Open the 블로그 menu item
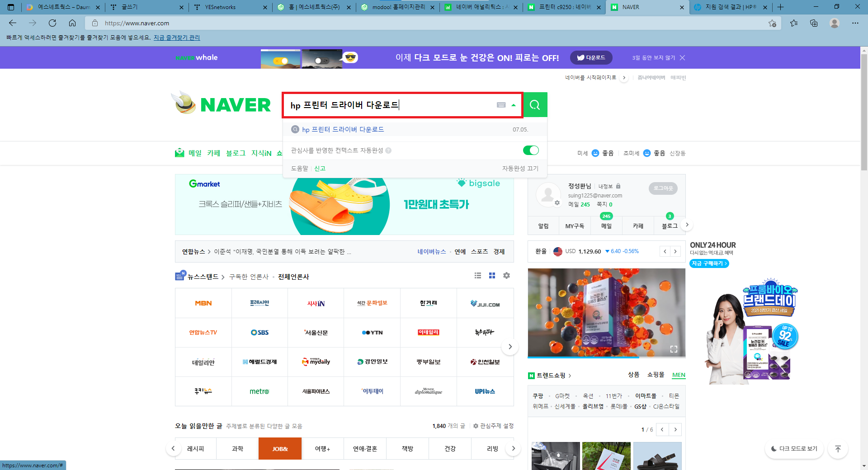The width and height of the screenshot is (868, 470). coord(236,153)
